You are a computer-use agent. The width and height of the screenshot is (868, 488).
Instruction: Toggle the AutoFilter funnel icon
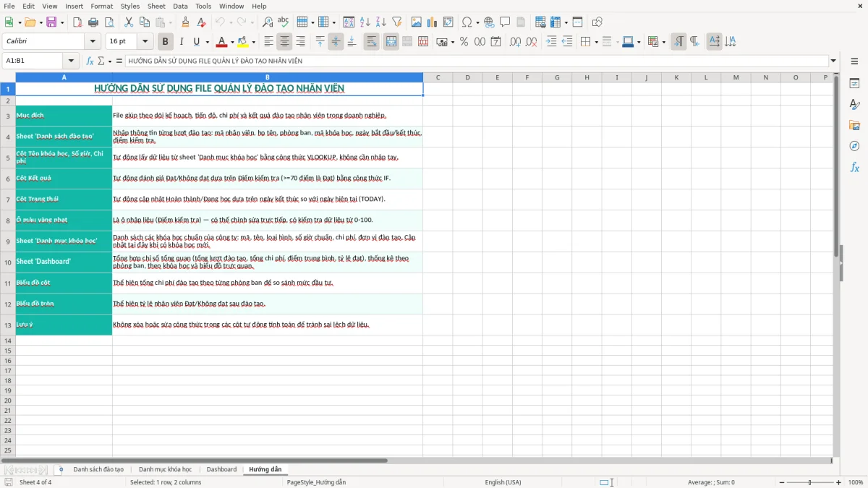point(397,22)
